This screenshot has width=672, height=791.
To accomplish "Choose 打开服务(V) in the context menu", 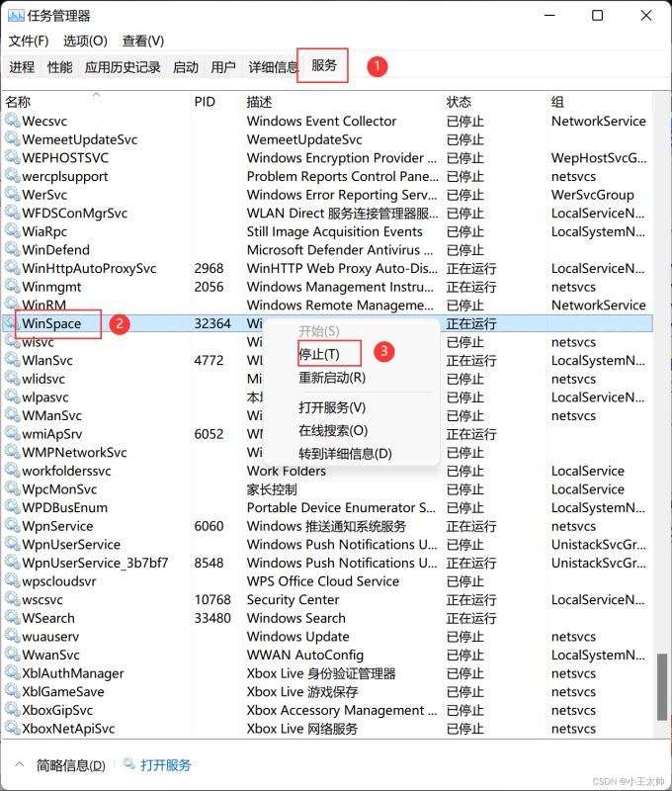I will (x=332, y=407).
